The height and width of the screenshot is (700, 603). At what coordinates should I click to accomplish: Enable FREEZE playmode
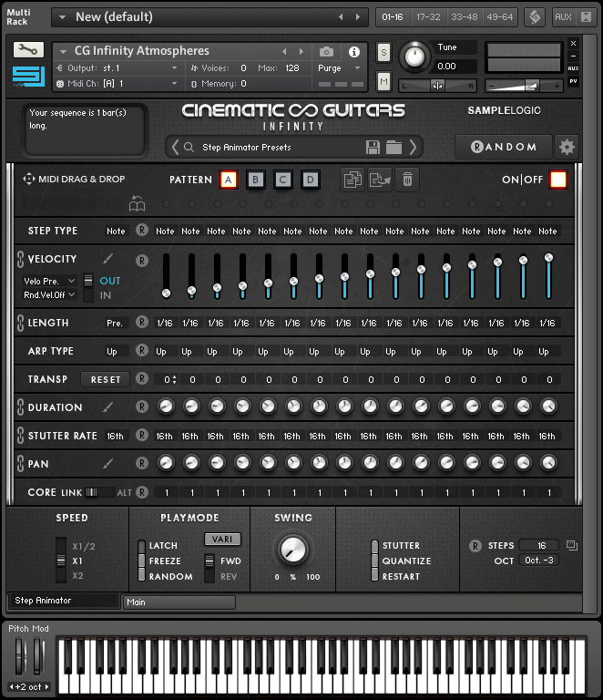pos(141,561)
